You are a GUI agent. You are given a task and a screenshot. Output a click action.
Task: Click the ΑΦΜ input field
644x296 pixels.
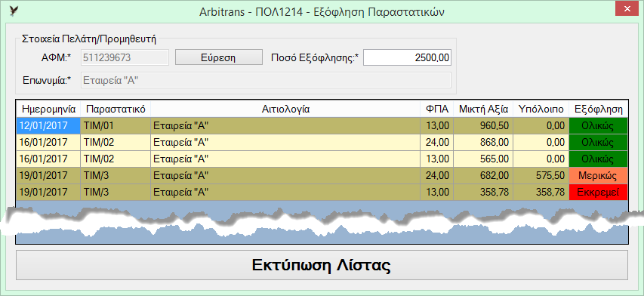tap(125, 57)
